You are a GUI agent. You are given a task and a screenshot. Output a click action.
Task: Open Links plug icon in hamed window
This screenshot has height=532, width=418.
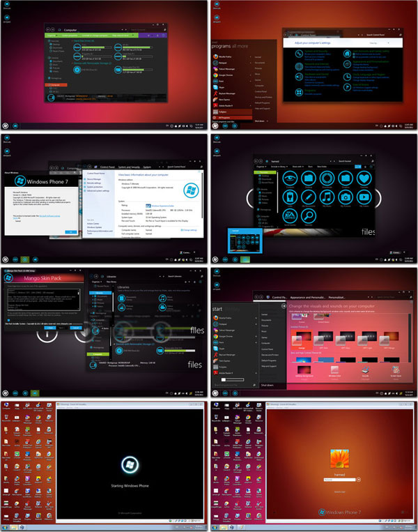(290, 197)
